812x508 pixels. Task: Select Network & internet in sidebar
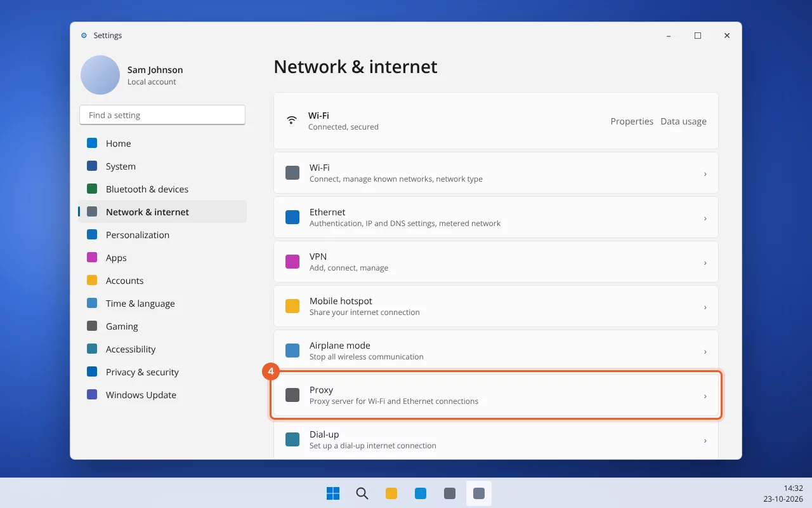pos(162,212)
